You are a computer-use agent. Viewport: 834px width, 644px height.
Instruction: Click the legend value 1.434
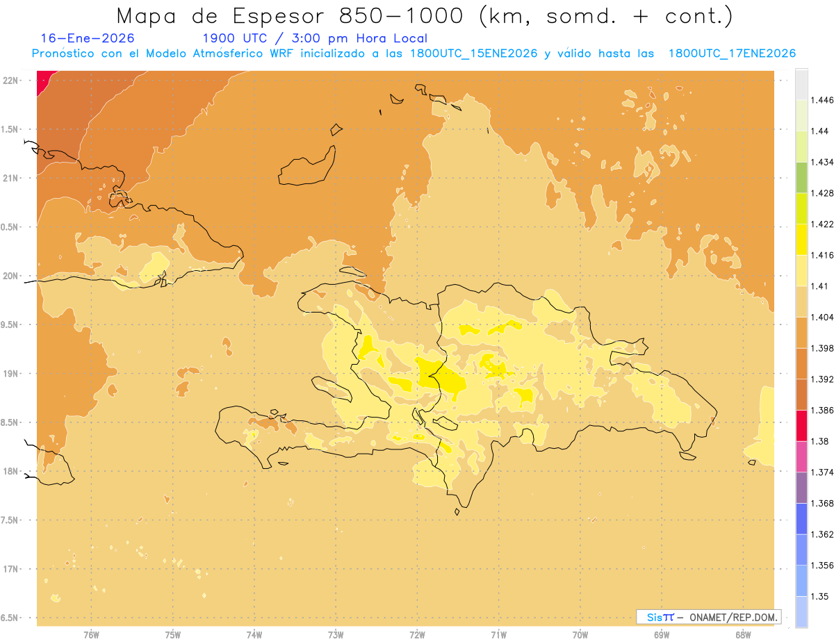(821, 162)
